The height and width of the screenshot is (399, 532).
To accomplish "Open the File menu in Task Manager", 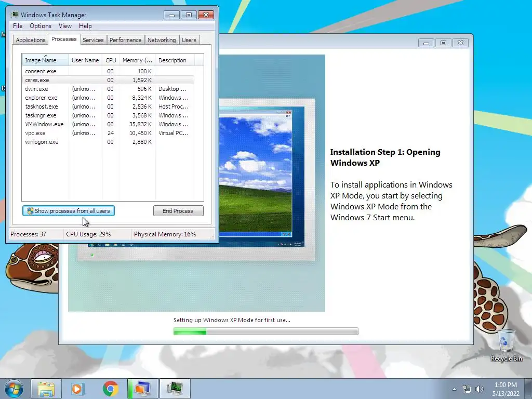I will [18, 26].
